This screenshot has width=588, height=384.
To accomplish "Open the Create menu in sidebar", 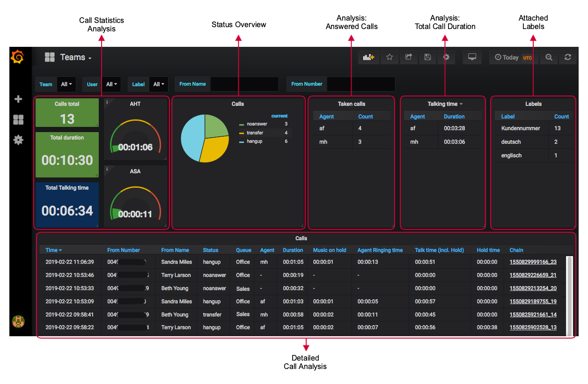I will click(x=18, y=99).
